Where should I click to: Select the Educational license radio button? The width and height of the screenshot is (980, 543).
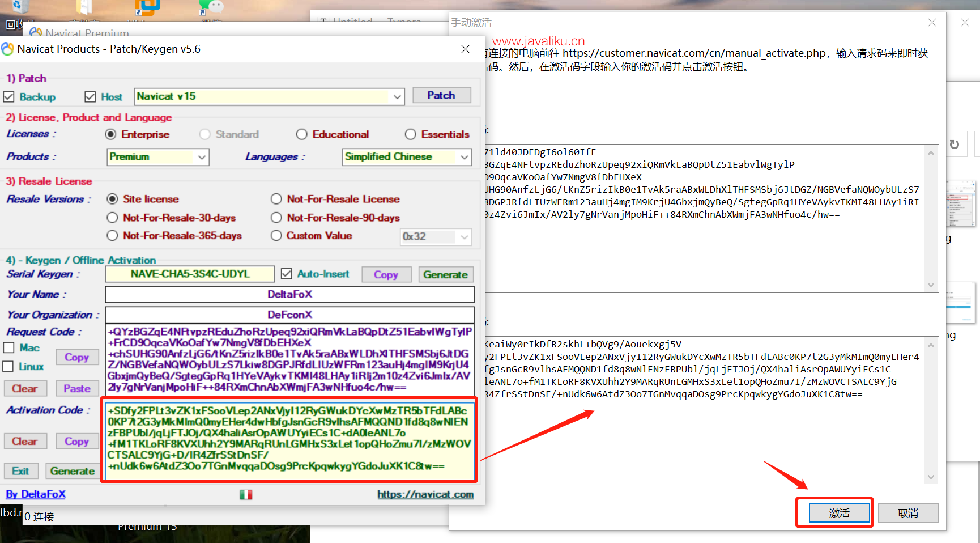tap(302, 134)
